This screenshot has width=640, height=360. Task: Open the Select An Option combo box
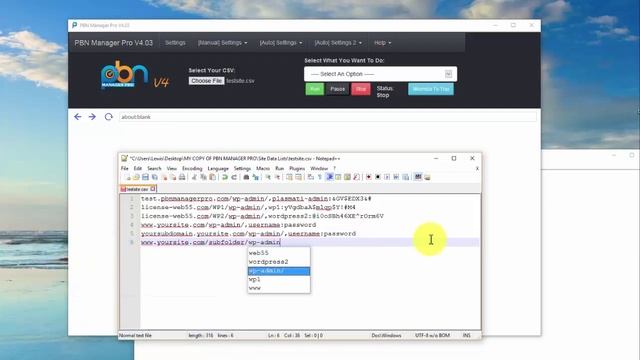(380, 74)
